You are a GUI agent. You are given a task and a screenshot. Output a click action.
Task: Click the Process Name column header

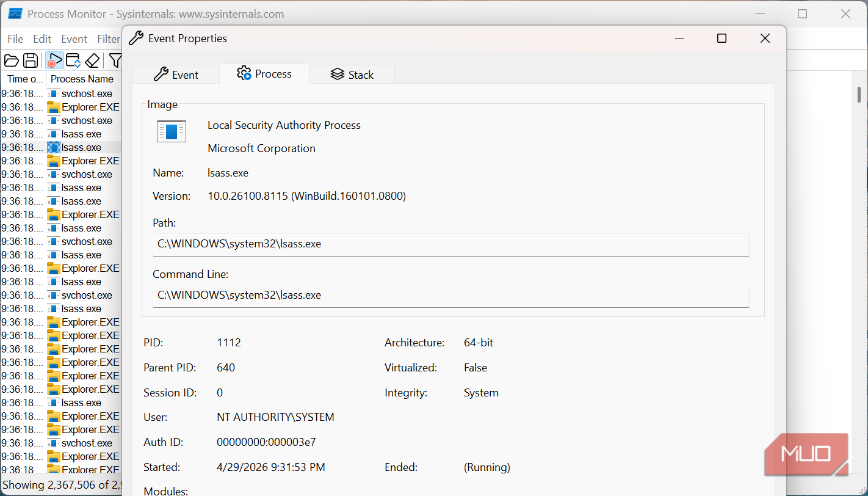(82, 79)
